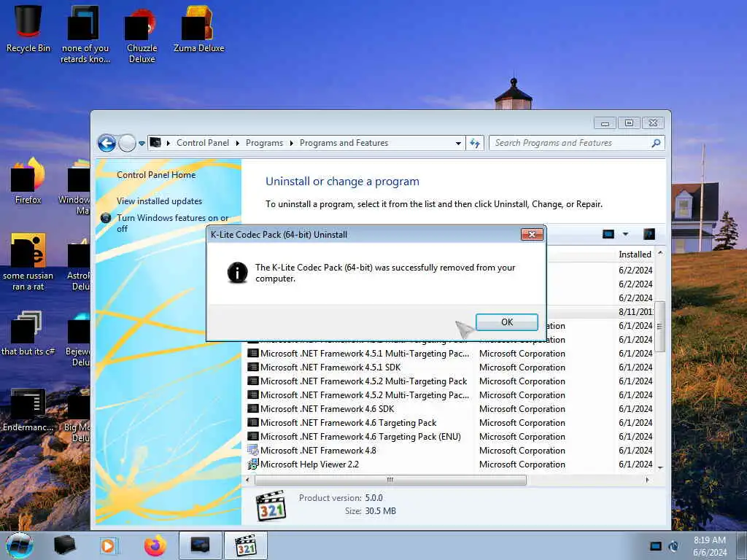Select the 'some russian ran a rat' desktop icon
This screenshot has height=560, width=747.
pyautogui.click(x=28, y=262)
